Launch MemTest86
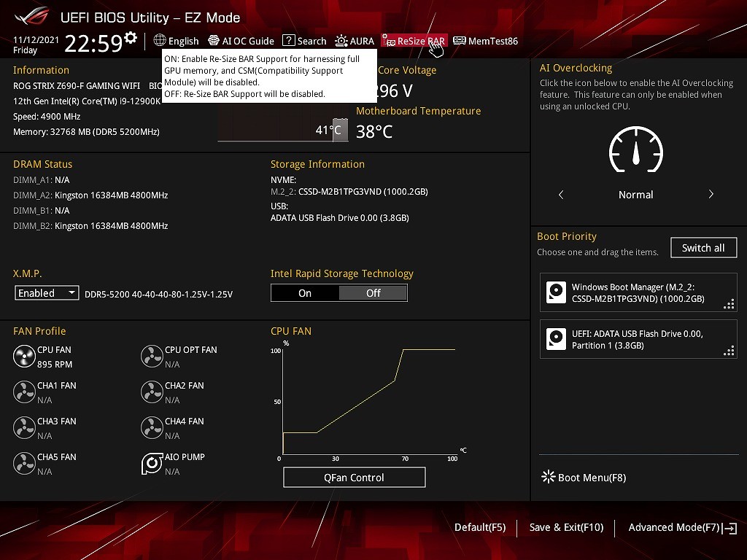This screenshot has height=560, width=747. click(x=485, y=41)
